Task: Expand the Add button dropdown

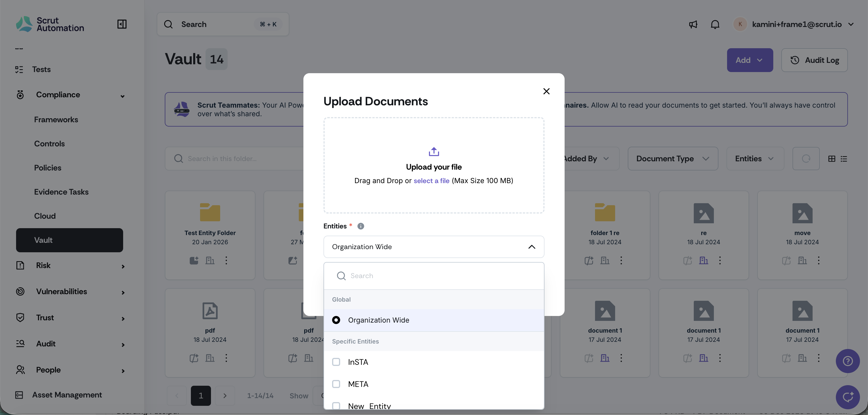Action: [x=750, y=60]
